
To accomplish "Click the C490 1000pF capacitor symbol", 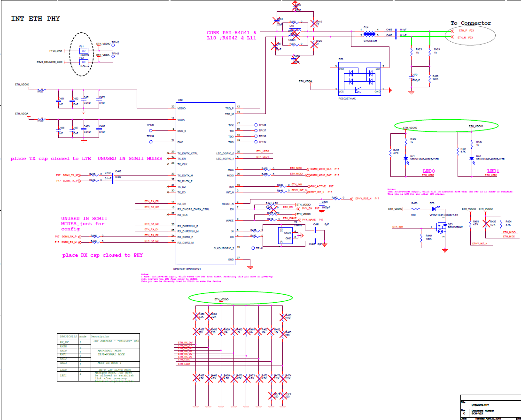I will click(322, 204).
